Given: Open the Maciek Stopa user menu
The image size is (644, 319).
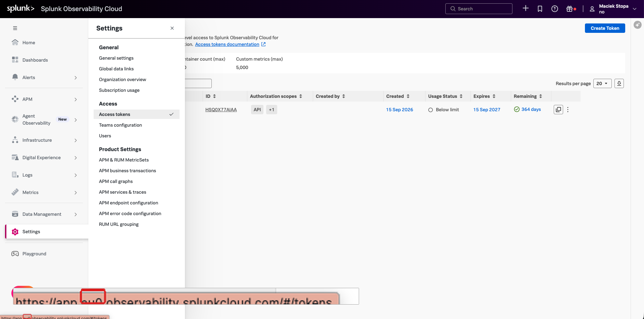Looking at the screenshot, I should click(612, 9).
